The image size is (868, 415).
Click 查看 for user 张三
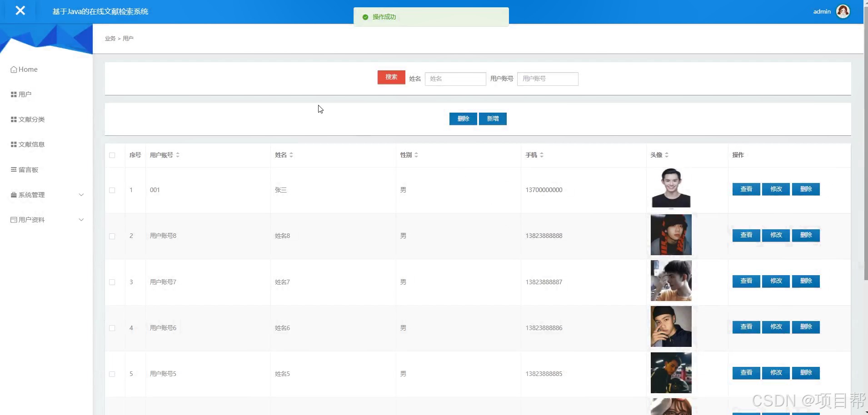coord(746,189)
